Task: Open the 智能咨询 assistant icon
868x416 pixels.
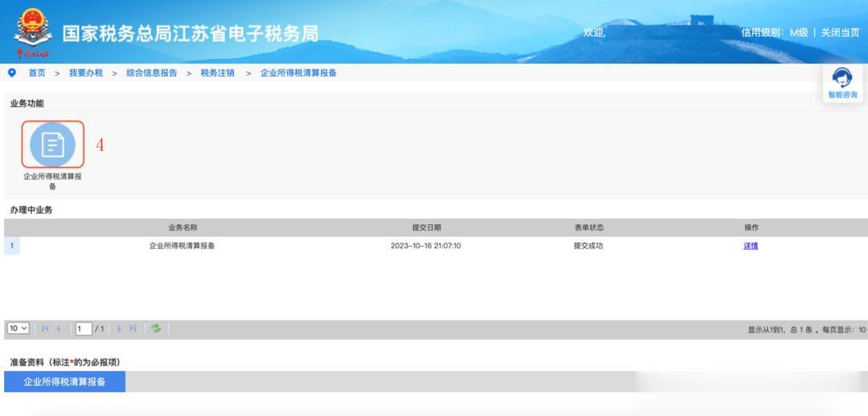Action: tap(842, 84)
